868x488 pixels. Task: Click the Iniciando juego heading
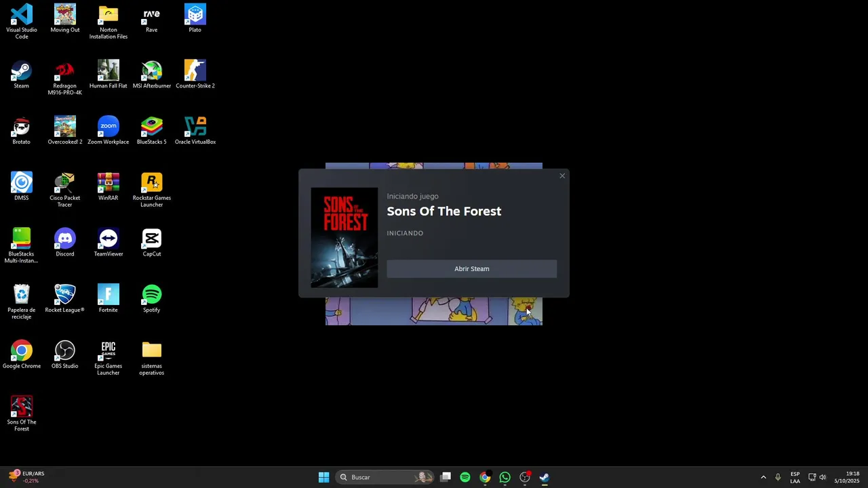413,197
